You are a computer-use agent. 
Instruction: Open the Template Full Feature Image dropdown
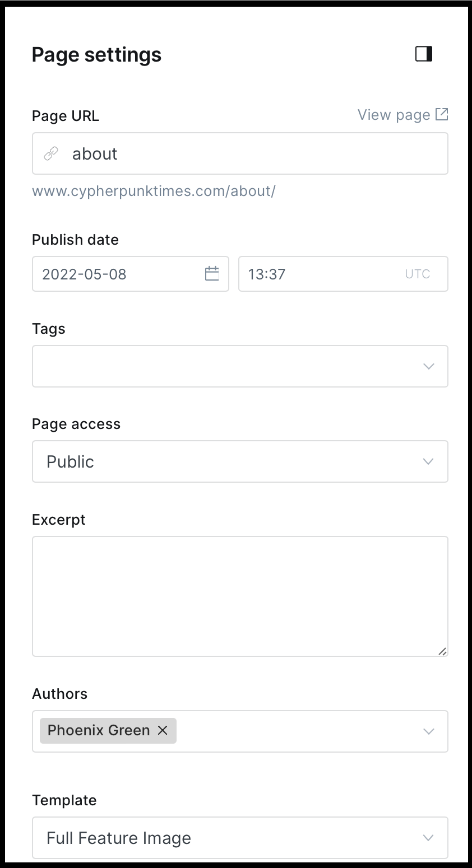point(240,838)
